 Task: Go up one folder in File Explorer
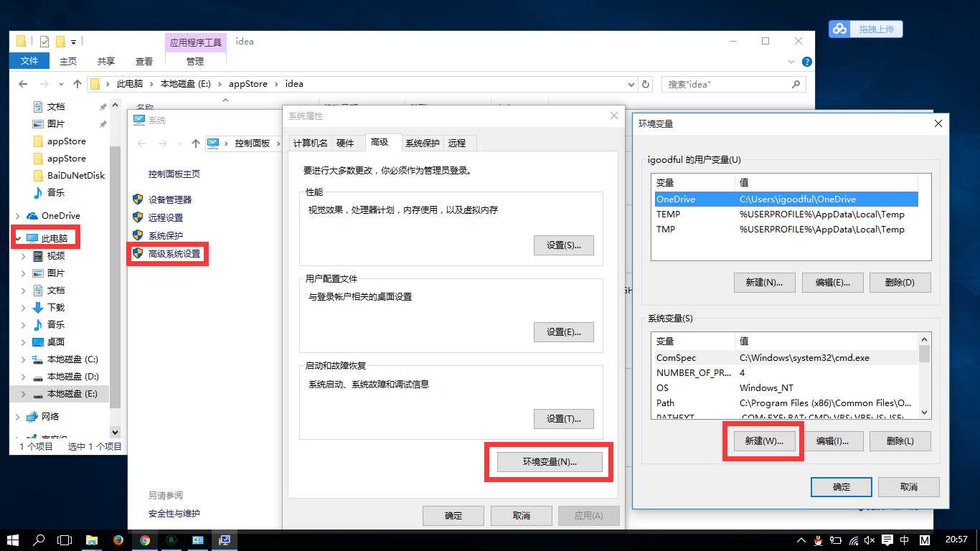point(77,84)
